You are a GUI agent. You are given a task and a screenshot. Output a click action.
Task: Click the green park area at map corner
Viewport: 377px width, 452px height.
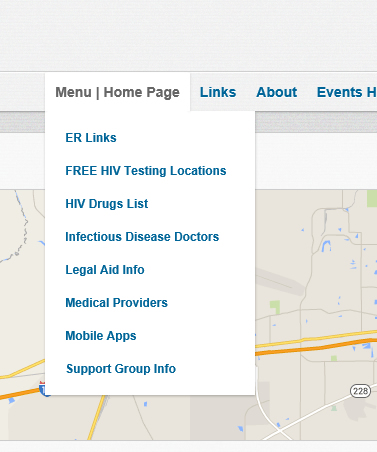[372, 198]
